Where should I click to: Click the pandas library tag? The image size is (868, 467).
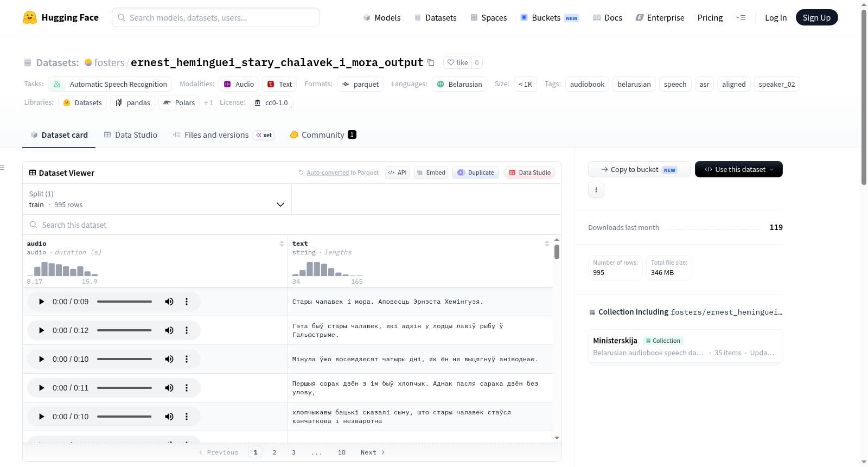click(x=133, y=103)
